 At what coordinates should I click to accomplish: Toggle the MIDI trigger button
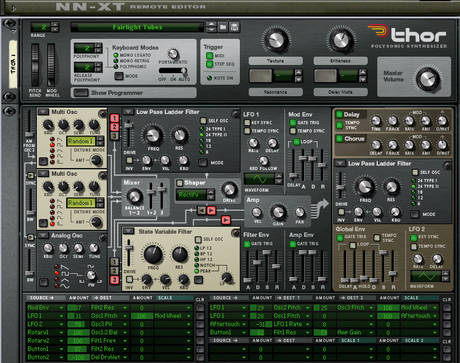[x=209, y=56]
